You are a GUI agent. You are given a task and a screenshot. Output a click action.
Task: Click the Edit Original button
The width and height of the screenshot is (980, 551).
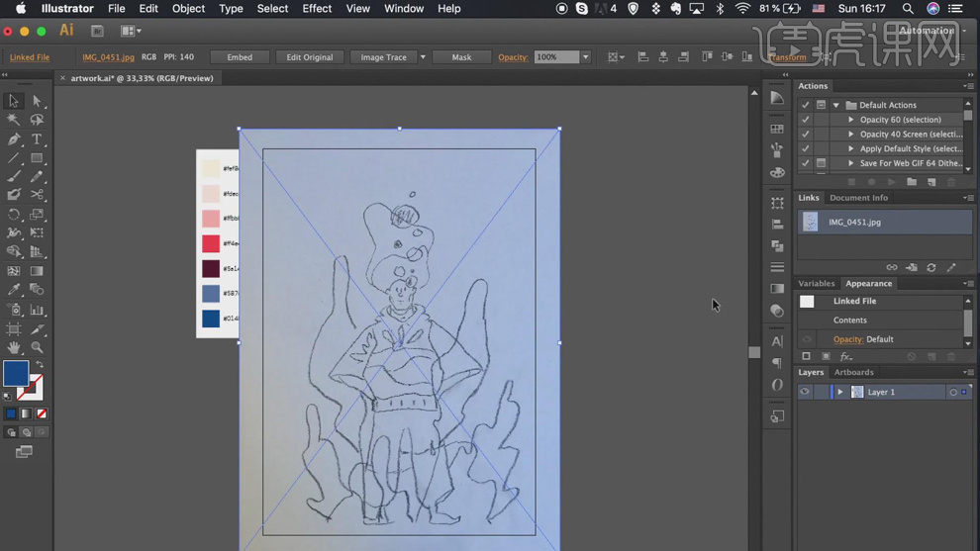point(309,57)
